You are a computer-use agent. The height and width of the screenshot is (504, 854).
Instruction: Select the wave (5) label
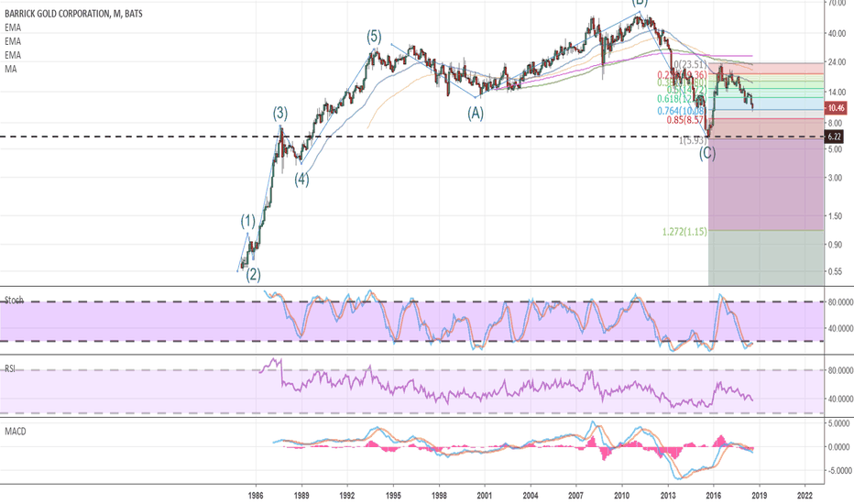tap(374, 37)
